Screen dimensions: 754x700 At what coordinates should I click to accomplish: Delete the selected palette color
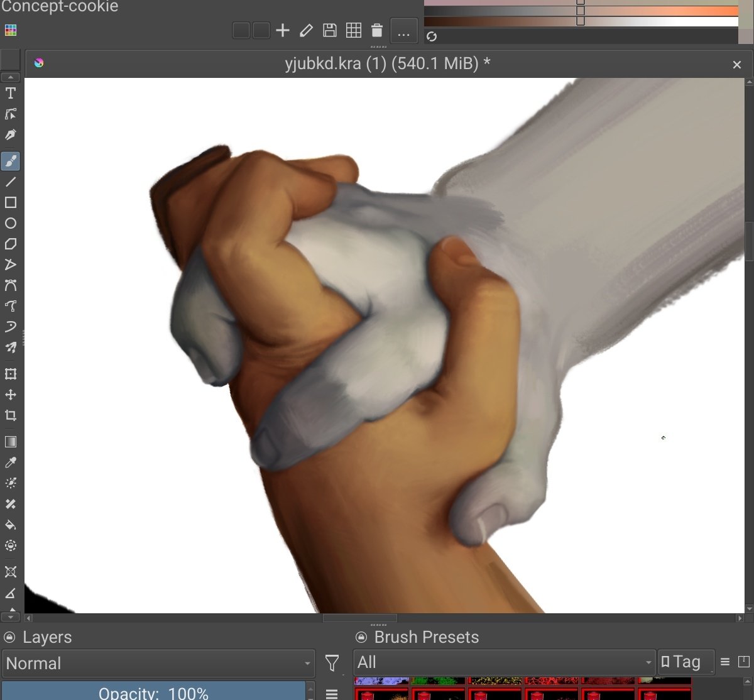(x=377, y=30)
